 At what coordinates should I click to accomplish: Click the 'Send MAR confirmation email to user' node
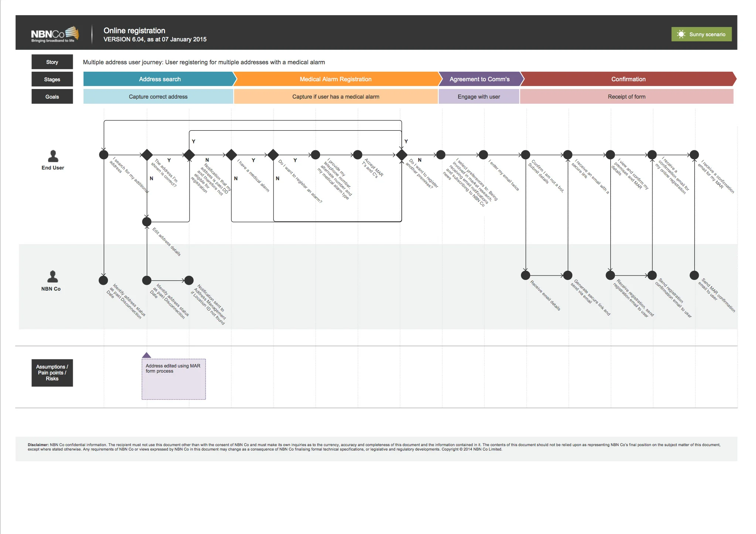point(694,275)
